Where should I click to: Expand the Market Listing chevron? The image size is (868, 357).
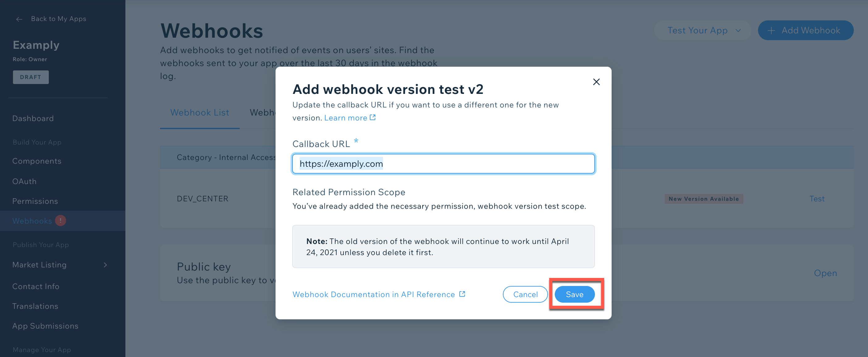pyautogui.click(x=105, y=265)
